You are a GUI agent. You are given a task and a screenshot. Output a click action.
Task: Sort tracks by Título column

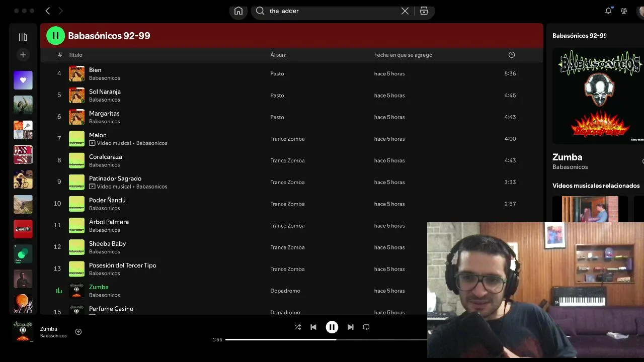pyautogui.click(x=75, y=55)
